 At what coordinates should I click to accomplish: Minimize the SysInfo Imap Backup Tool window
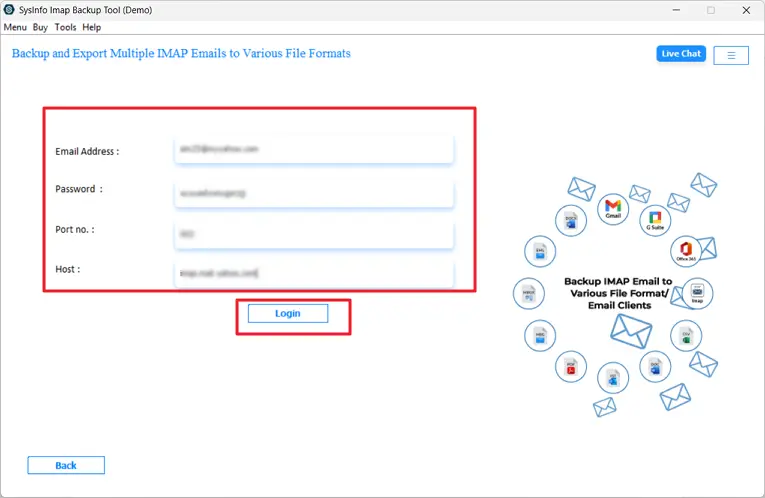[676, 10]
